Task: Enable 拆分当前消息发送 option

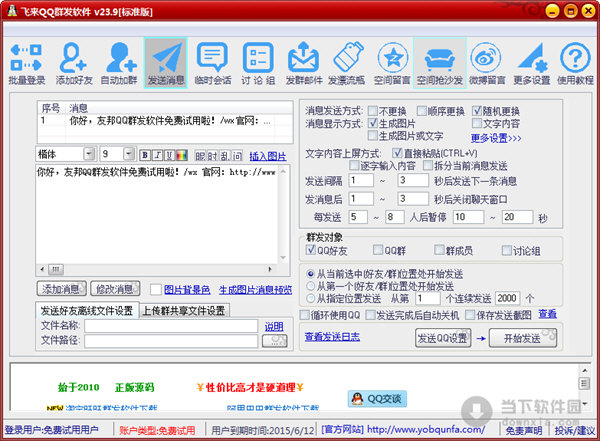Action: tap(428, 165)
